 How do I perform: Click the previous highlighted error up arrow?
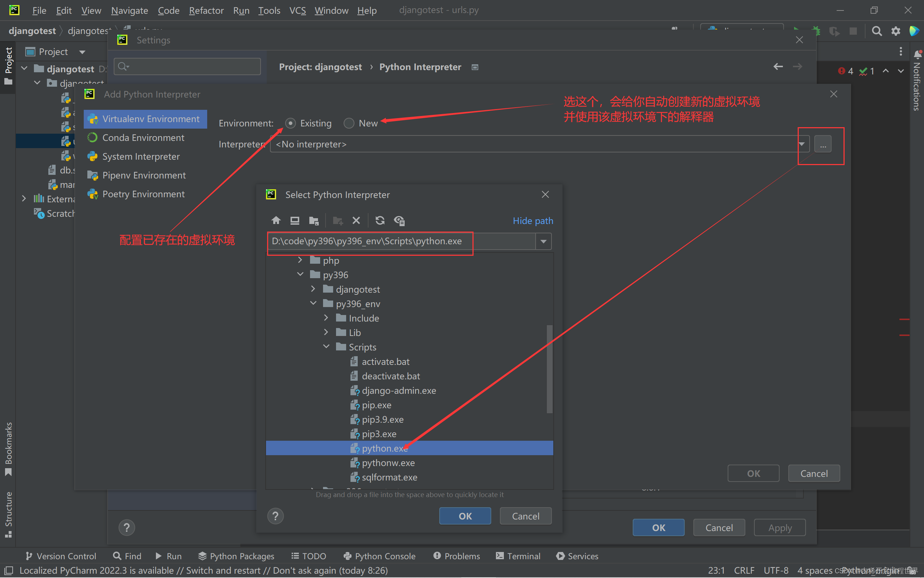point(886,71)
